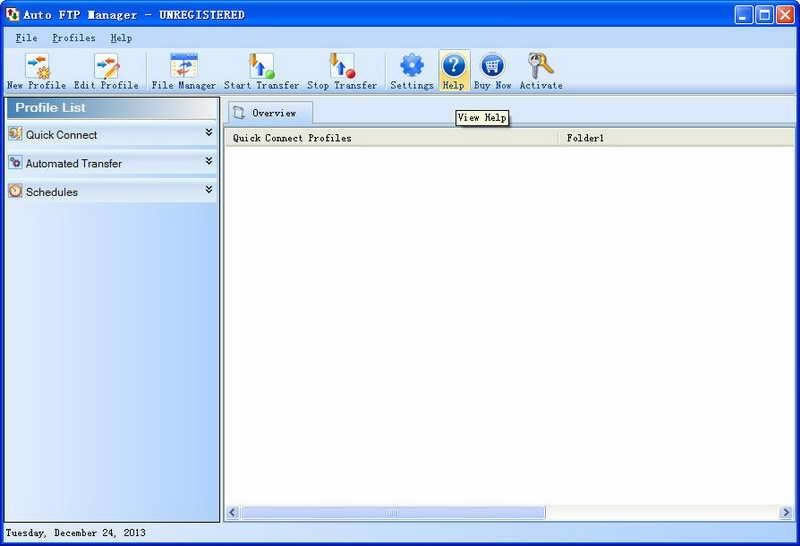800x546 pixels.
Task: Click the horizontal scrollbar right arrow
Action: (786, 513)
